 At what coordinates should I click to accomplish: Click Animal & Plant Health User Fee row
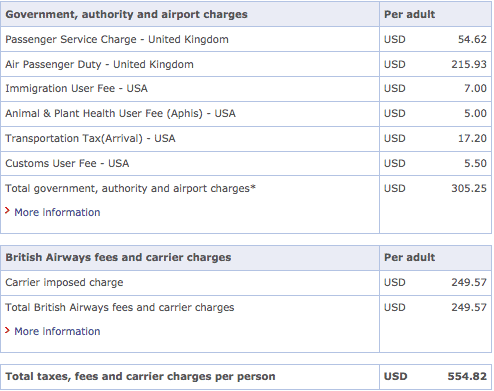pos(246,114)
